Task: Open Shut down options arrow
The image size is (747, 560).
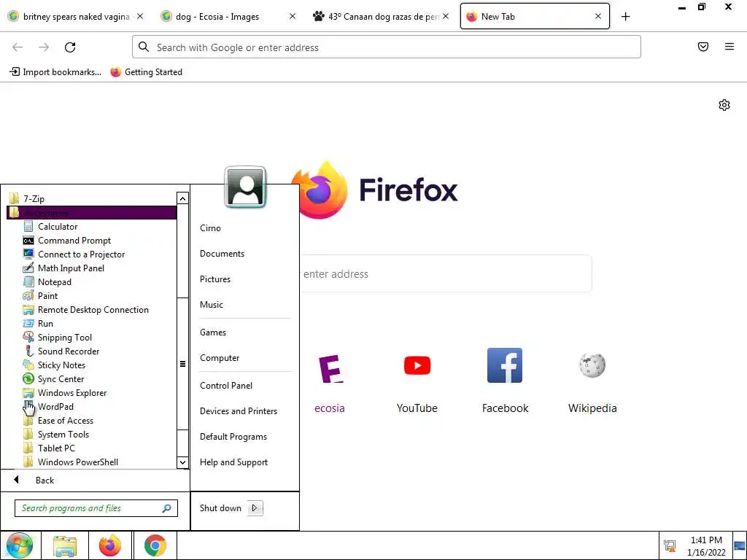Action: coord(255,508)
